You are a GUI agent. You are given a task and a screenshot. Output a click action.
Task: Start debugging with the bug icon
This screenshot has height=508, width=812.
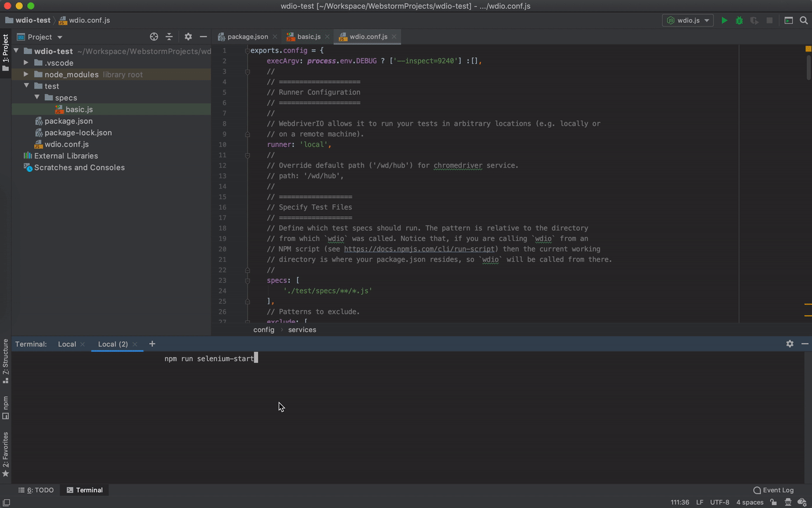point(738,20)
